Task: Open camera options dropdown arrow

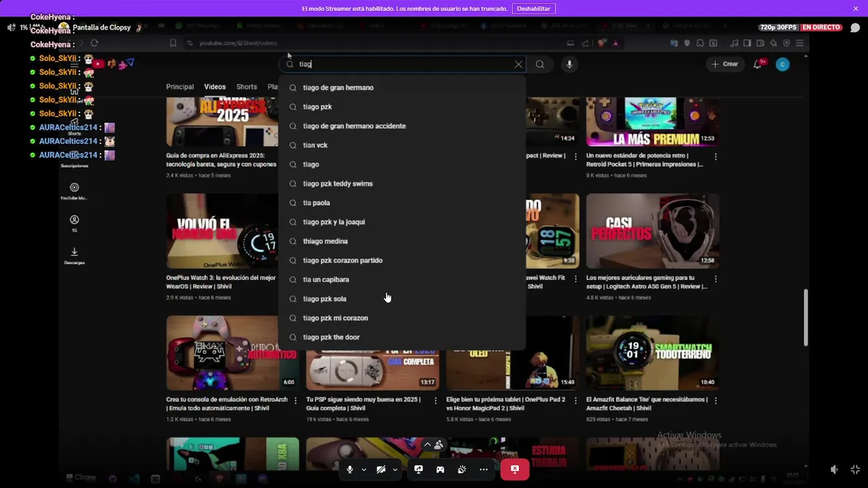Action: click(x=395, y=470)
